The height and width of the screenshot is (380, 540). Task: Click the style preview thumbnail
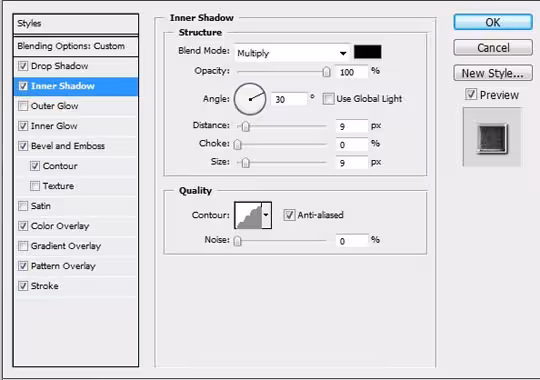(x=492, y=137)
